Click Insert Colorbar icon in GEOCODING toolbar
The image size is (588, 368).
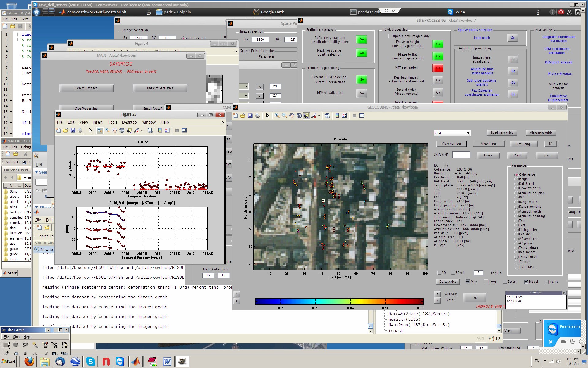(x=337, y=116)
